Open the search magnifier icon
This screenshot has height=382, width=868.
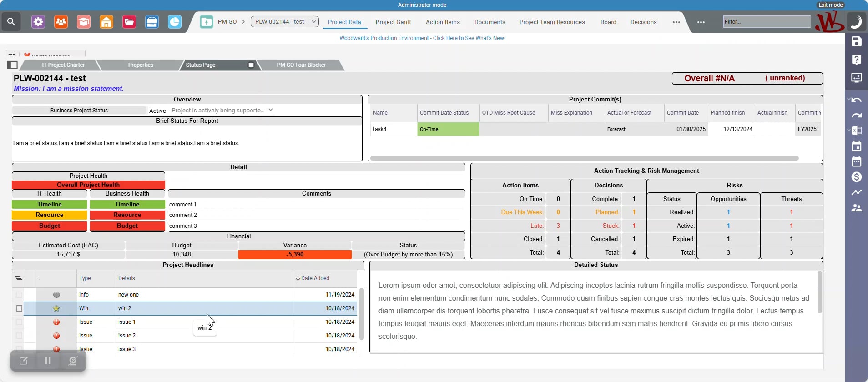pyautogui.click(x=11, y=22)
